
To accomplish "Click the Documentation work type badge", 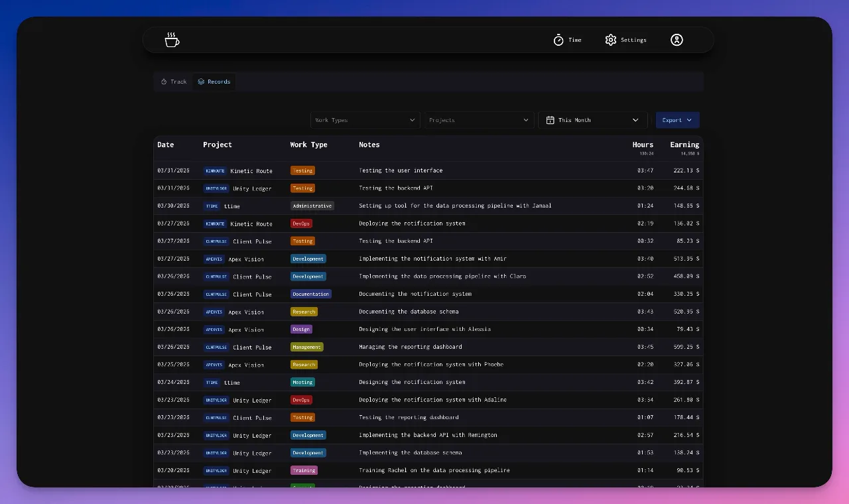I will (310, 294).
